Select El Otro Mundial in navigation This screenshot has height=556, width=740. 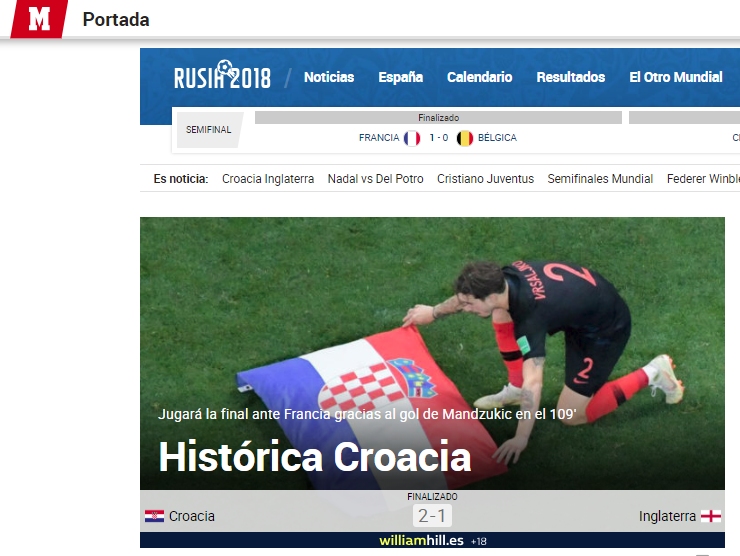(676, 77)
